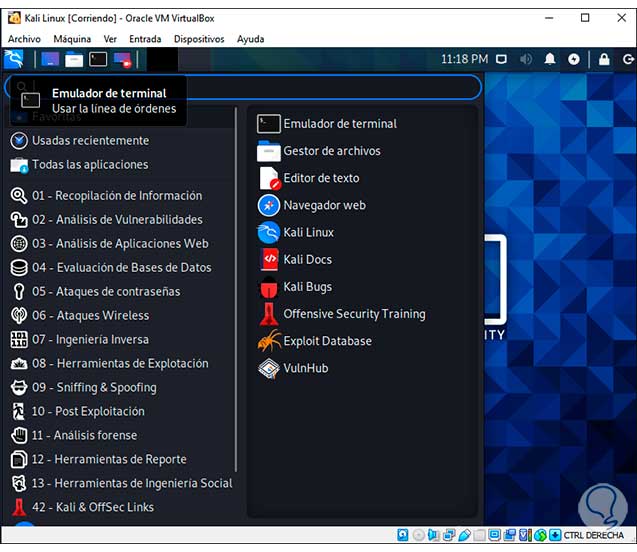Click the power manager tray icon
637x552 pixels.
[x=574, y=59]
